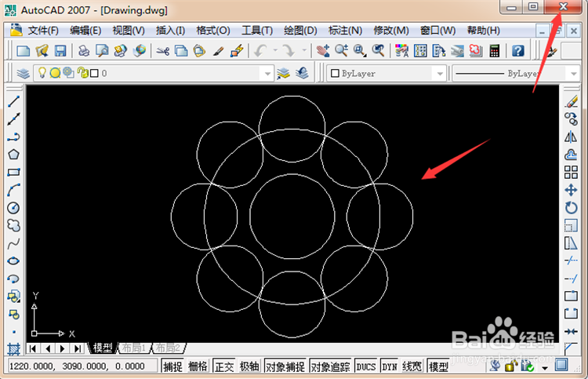Select the Trim tool
The width and height of the screenshot is (588, 379).
tap(571, 261)
